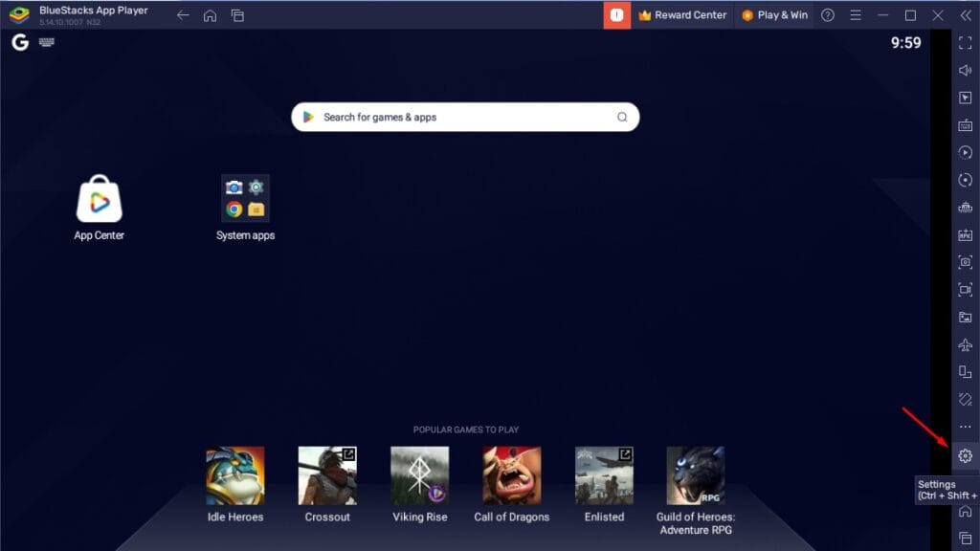The image size is (980, 551).
Task: Click the three-dots more icon in sidebar
Action: coord(965,428)
